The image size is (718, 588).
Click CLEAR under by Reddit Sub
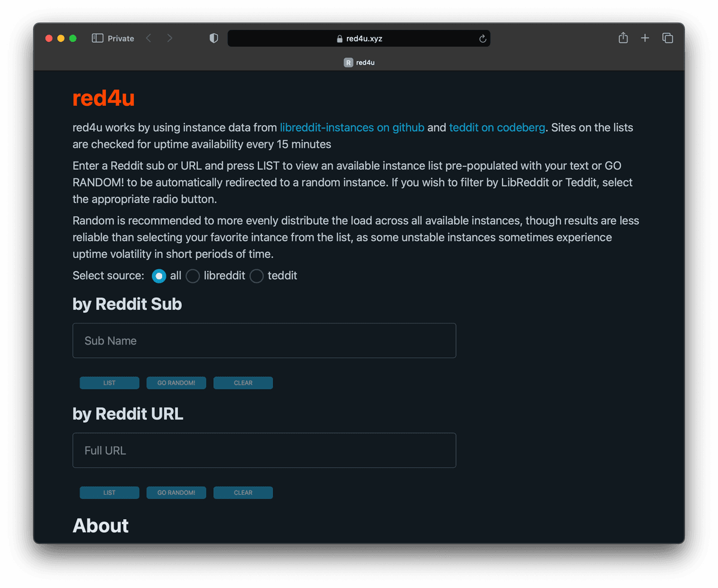[244, 383]
